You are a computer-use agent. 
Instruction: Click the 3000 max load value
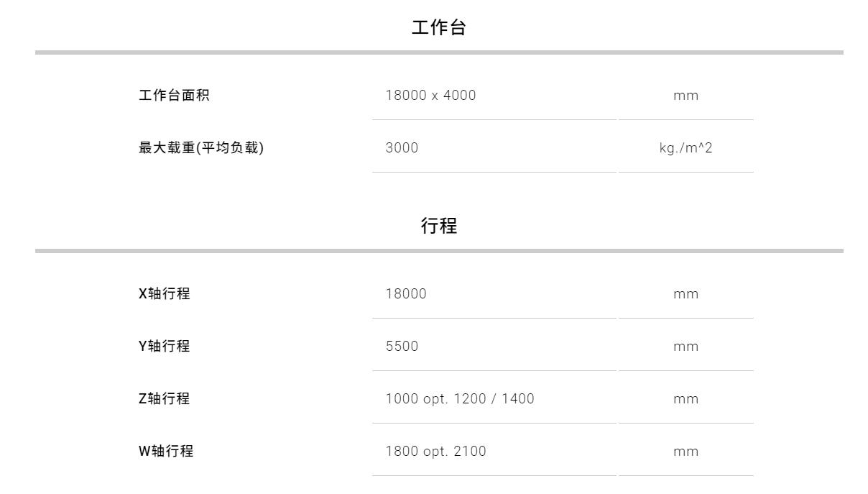point(402,148)
